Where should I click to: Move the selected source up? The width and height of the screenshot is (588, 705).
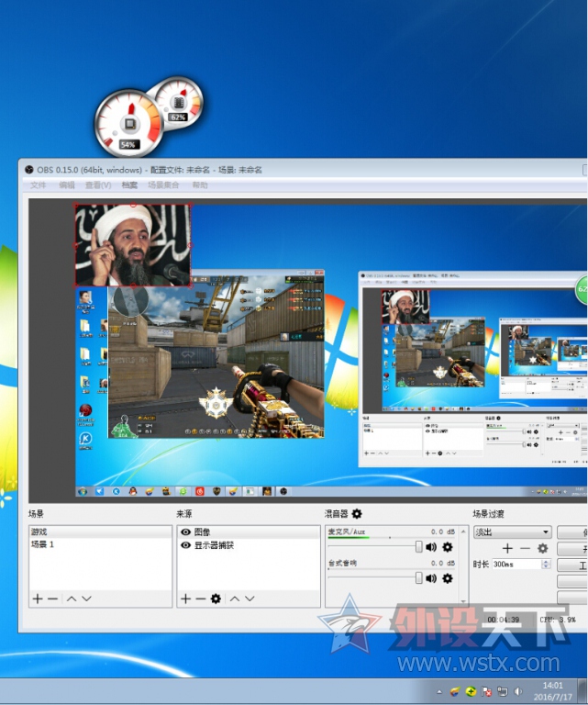pos(235,599)
